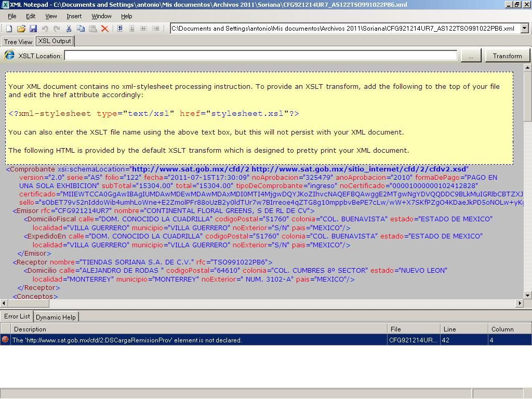Click the Paste clipboard icon
Viewport: 532px width, 399px height.
[x=92, y=29]
